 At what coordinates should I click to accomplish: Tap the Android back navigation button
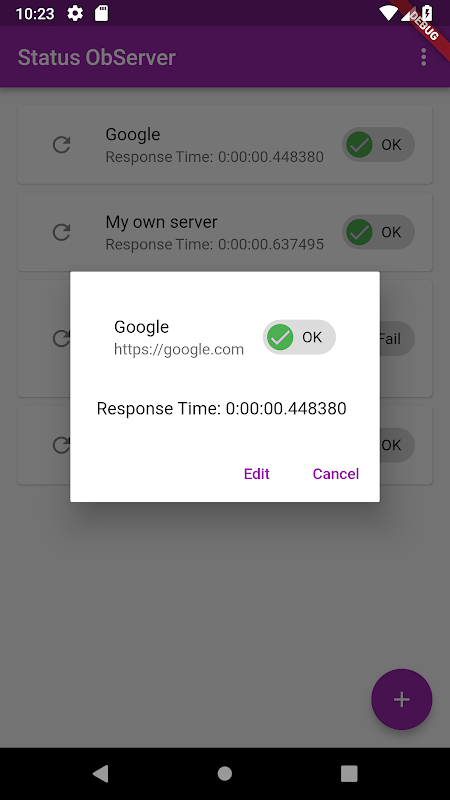point(101,773)
